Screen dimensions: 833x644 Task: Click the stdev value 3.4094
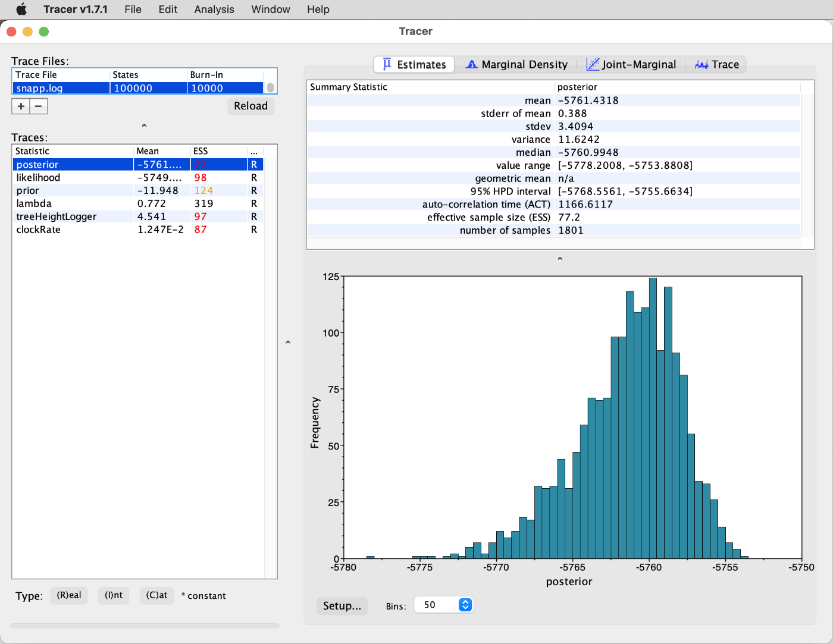click(575, 127)
